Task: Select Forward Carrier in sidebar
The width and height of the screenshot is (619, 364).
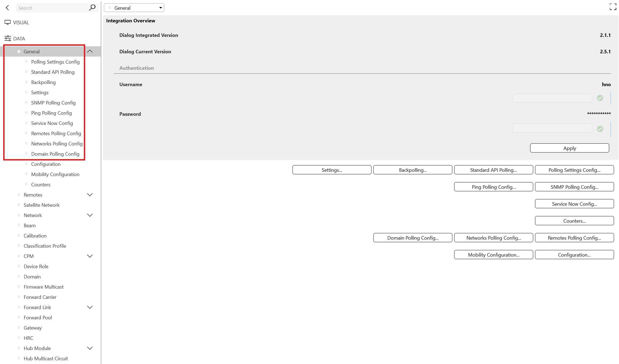Action: (x=40, y=297)
